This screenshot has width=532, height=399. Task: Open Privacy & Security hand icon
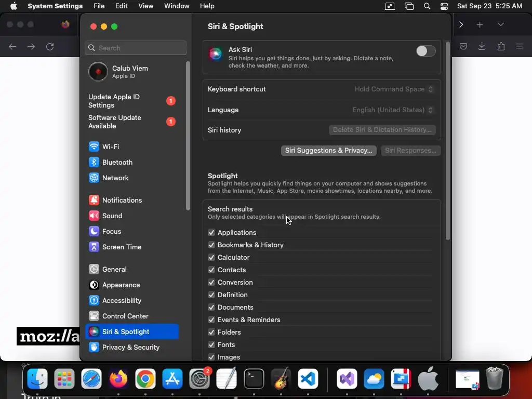(x=94, y=348)
